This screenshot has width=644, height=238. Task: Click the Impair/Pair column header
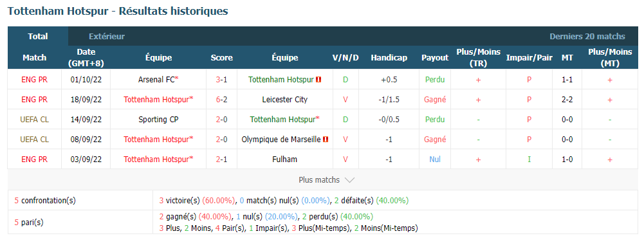coord(529,58)
